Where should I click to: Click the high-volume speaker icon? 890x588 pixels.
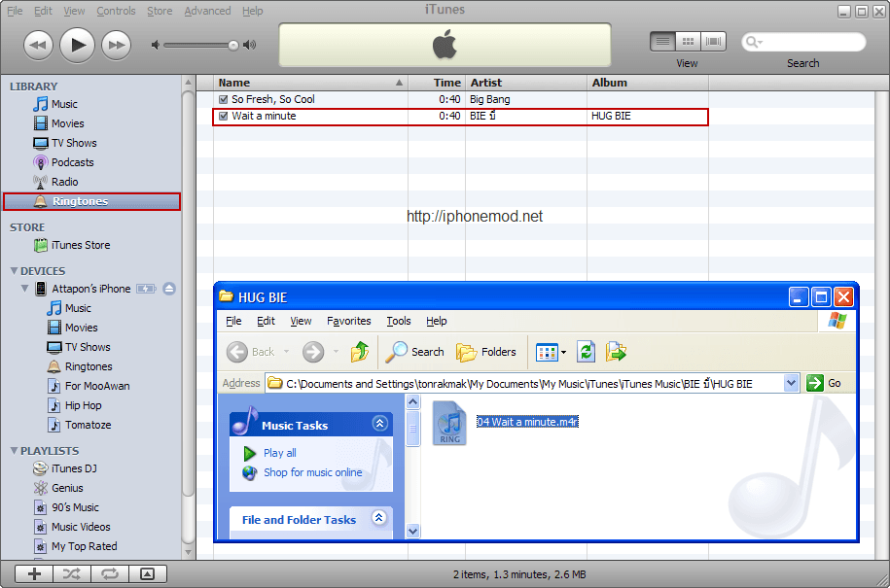[250, 45]
